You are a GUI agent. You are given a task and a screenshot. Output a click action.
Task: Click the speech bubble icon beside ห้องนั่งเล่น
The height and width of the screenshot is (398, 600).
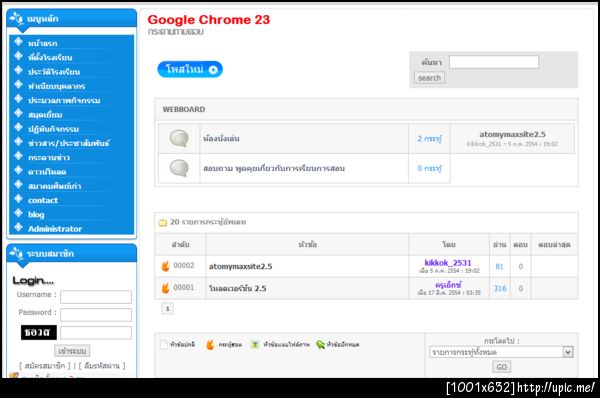[179, 139]
